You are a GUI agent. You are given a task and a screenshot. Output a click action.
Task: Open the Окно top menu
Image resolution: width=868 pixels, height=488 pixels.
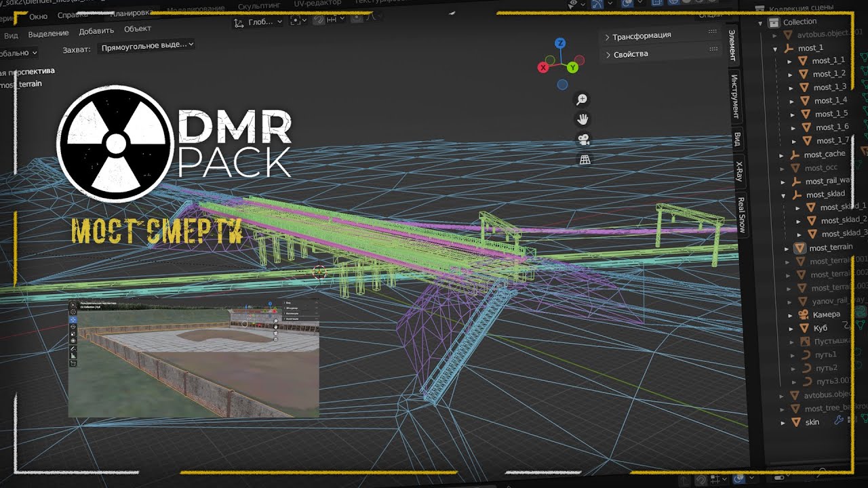pyautogui.click(x=38, y=16)
